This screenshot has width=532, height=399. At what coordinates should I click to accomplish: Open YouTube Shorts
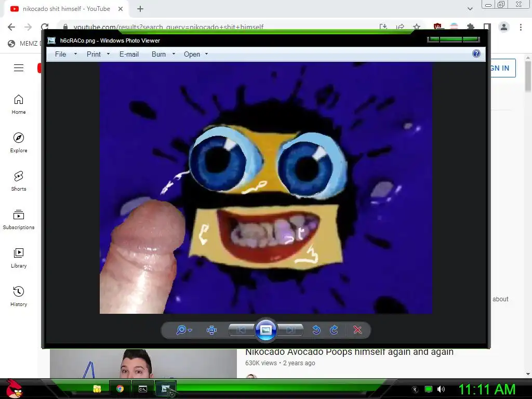point(19,181)
